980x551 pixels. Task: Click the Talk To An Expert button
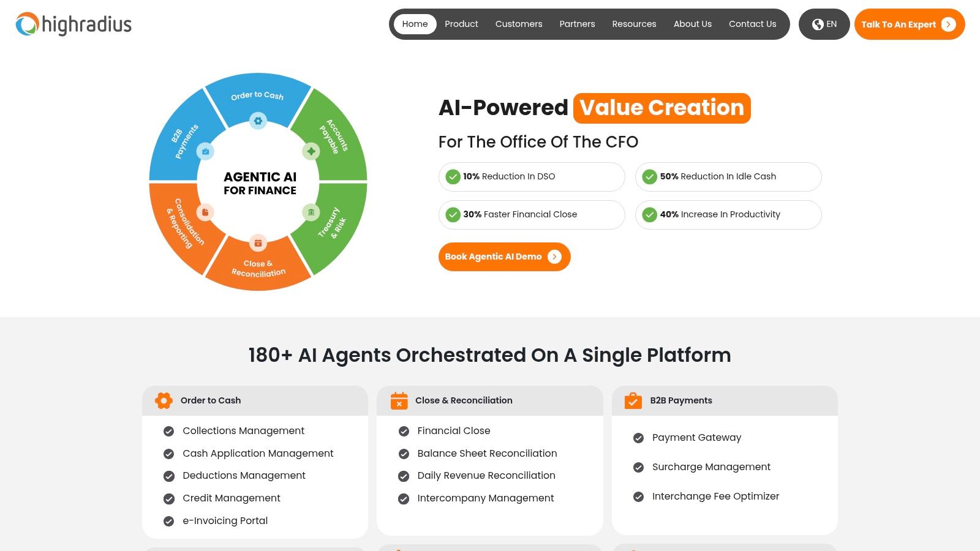point(910,24)
